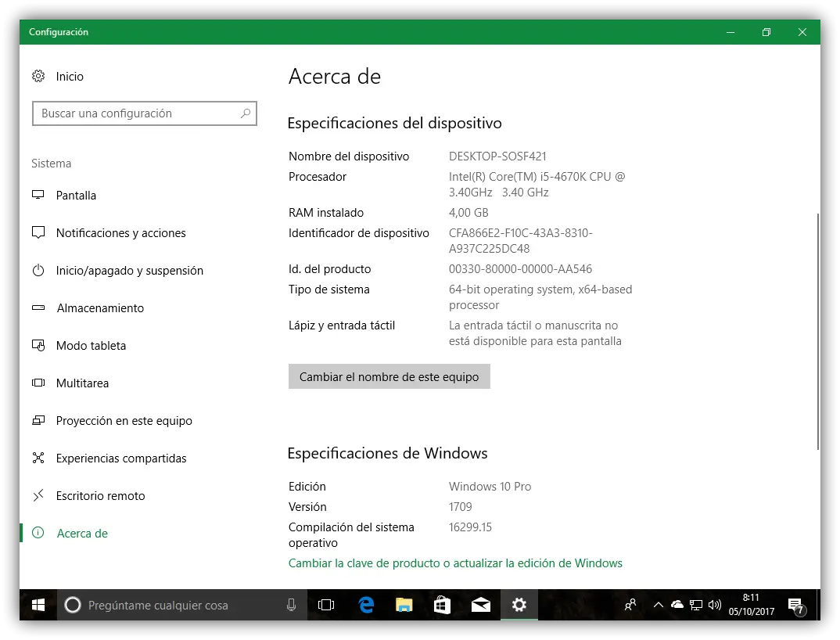Activate the Cortana microphone
The height and width of the screenshot is (640, 840).
[x=292, y=605]
